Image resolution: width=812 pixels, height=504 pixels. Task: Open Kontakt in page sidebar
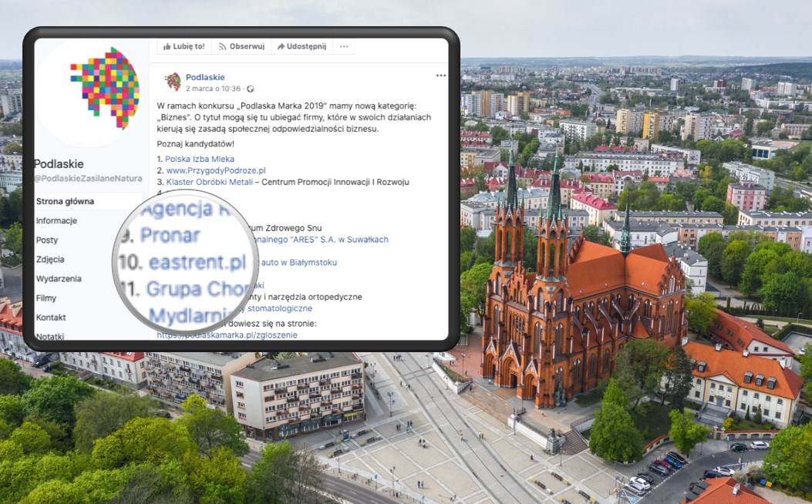point(51,318)
